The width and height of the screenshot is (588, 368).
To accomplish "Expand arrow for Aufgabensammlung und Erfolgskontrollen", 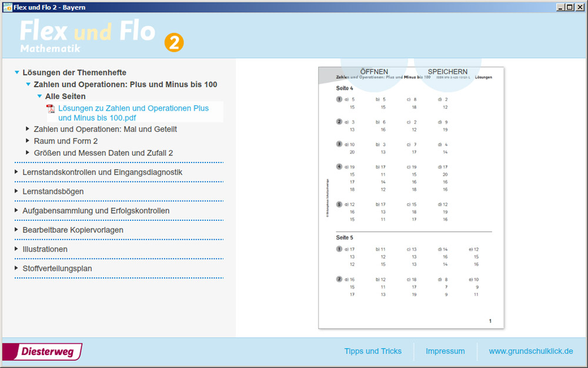I will pos(16,210).
